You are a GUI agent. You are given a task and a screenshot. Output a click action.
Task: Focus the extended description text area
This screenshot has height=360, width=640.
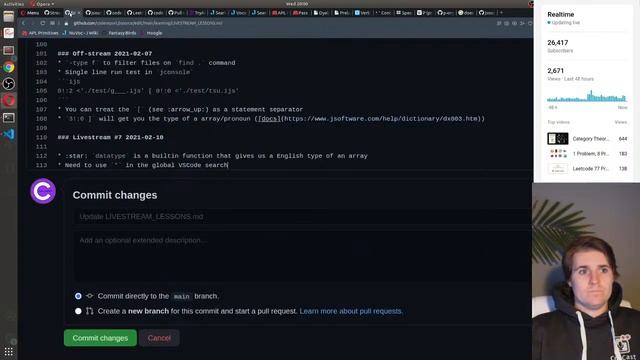point(303,256)
